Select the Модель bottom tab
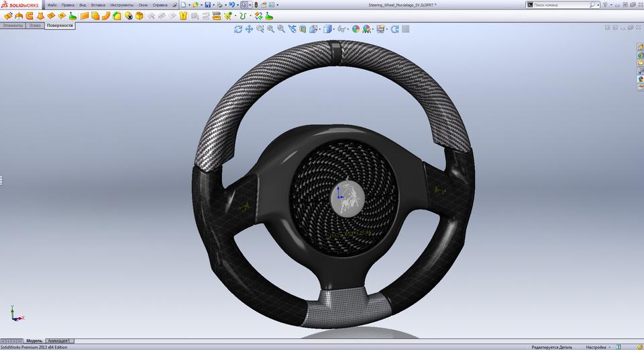The image size is (644, 350). click(34, 341)
